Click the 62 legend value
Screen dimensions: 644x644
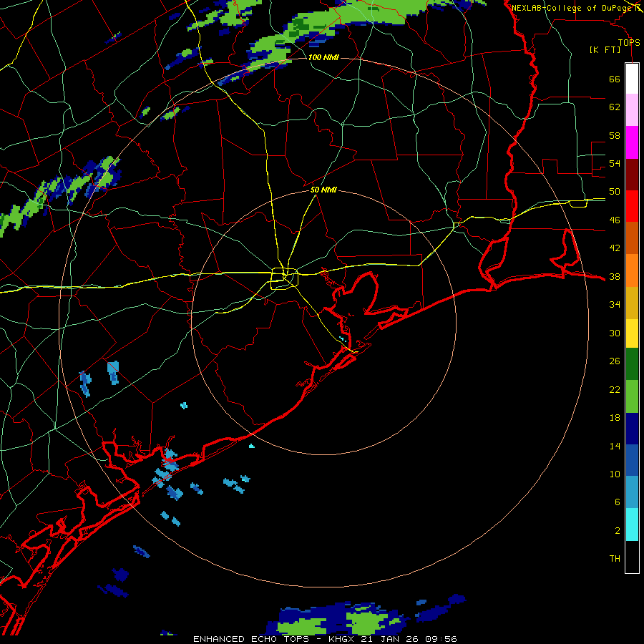tap(615, 107)
